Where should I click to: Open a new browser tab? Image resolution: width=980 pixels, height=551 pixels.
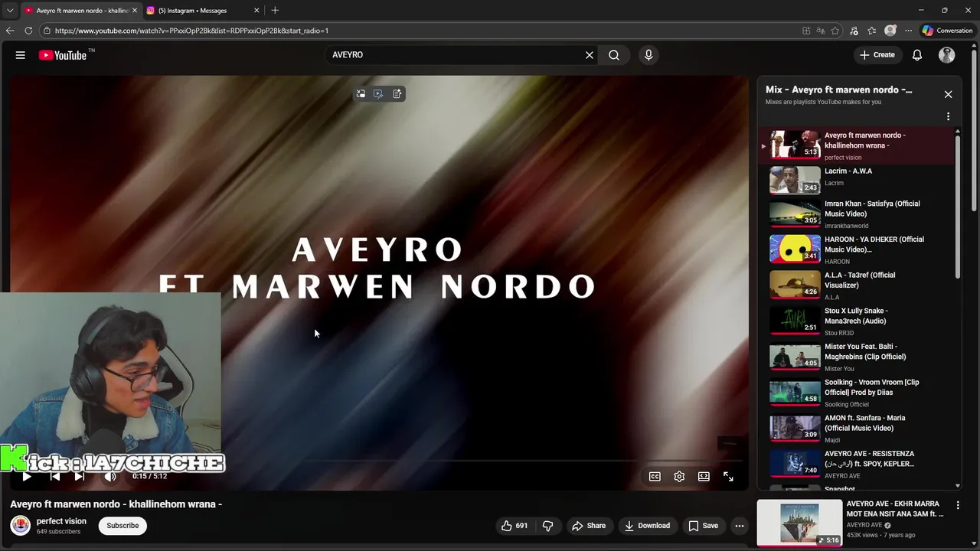[x=275, y=11]
